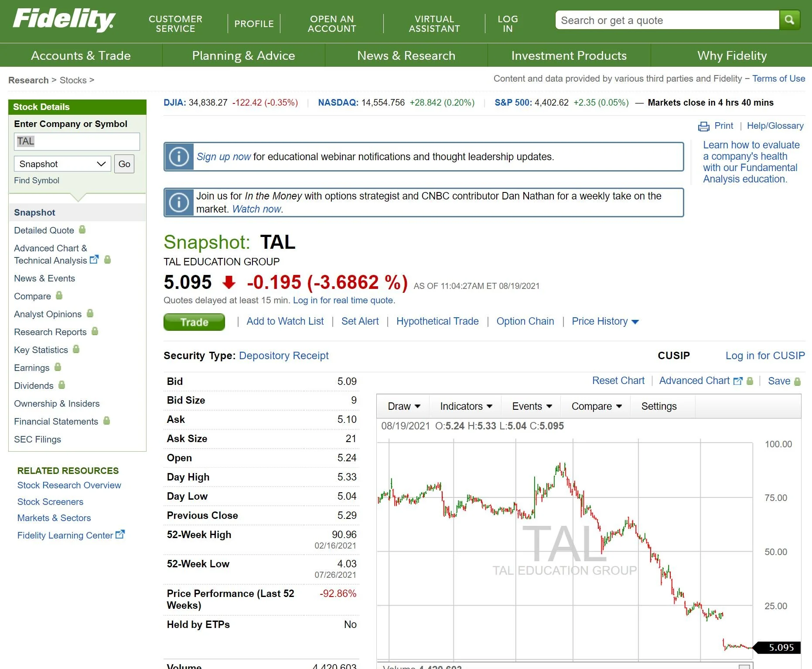Open the chart Events menu
The height and width of the screenshot is (669, 812).
[x=532, y=406]
